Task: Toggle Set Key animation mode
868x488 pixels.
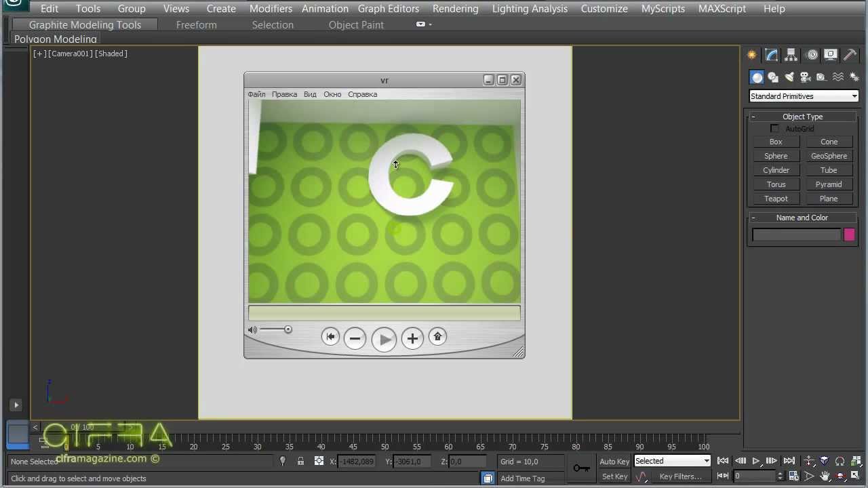Action: click(614, 476)
